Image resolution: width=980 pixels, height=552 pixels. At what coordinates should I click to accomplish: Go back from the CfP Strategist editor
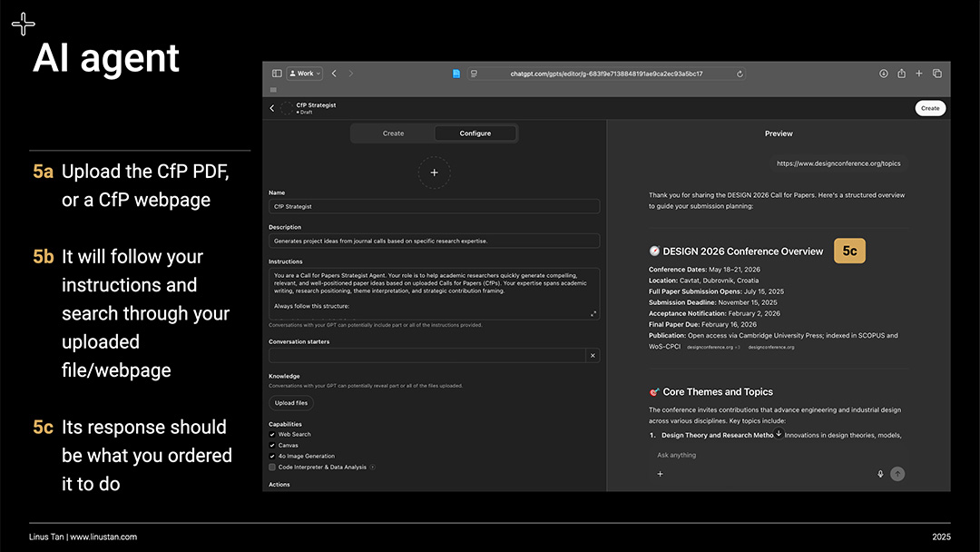pyautogui.click(x=272, y=108)
